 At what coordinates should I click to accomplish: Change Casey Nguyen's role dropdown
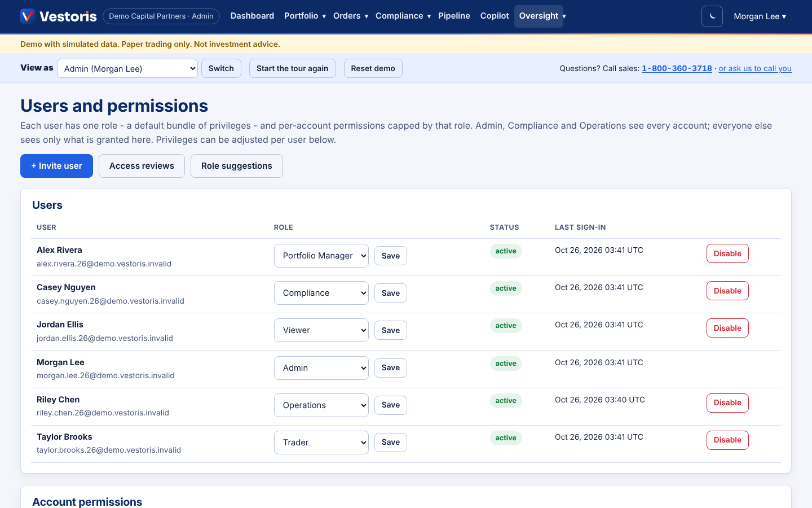click(x=321, y=293)
